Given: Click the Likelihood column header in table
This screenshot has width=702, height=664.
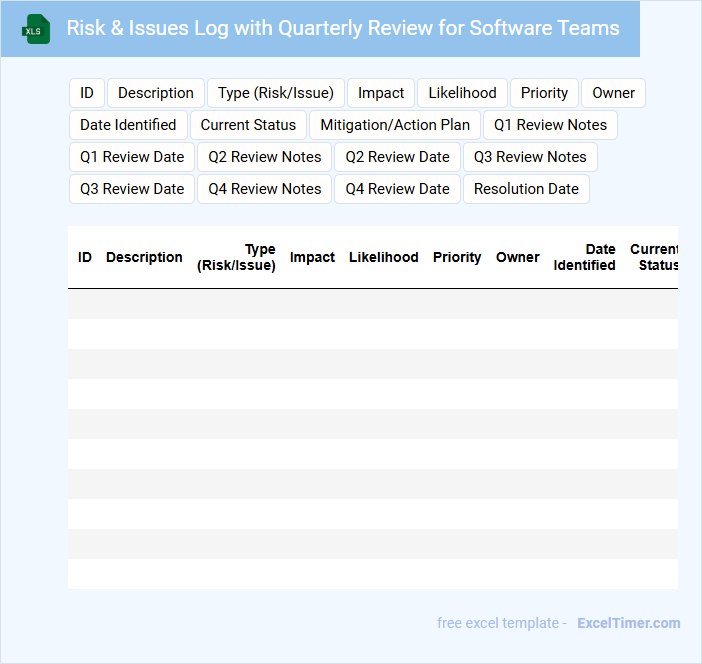Looking at the screenshot, I should click(x=383, y=257).
